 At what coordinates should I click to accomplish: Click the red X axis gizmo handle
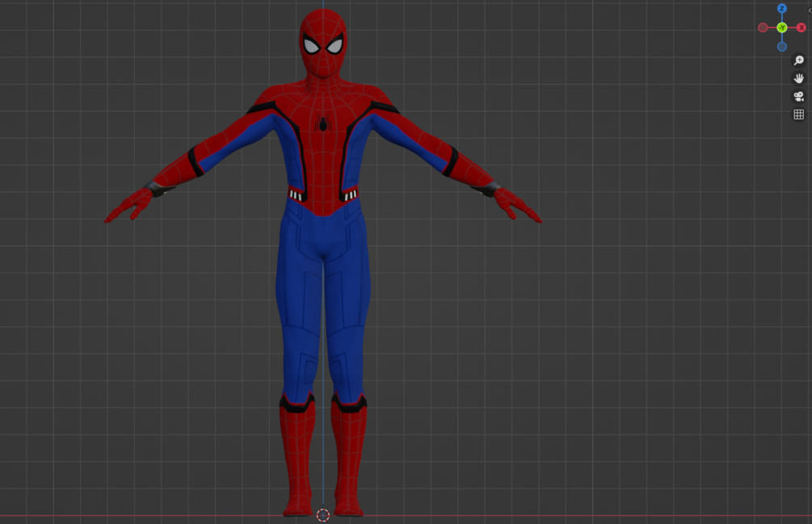[x=801, y=27]
